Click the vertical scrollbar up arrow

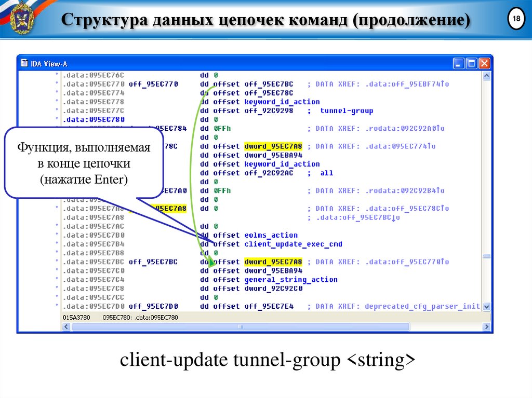click(486, 76)
